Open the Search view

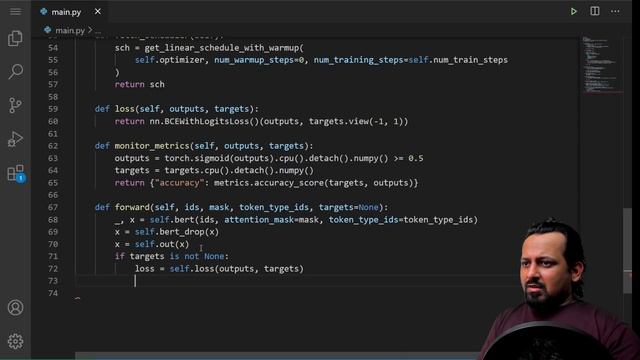pos(16,71)
